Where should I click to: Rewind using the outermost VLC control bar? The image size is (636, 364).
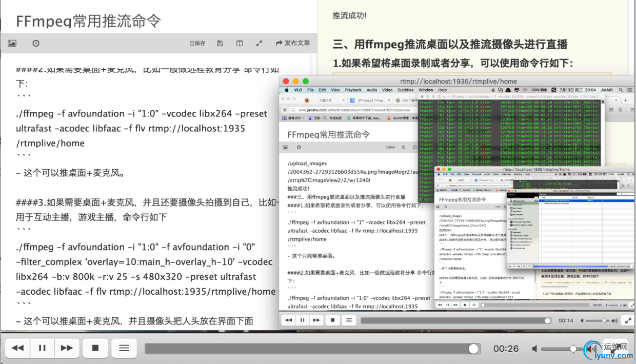click(17, 348)
